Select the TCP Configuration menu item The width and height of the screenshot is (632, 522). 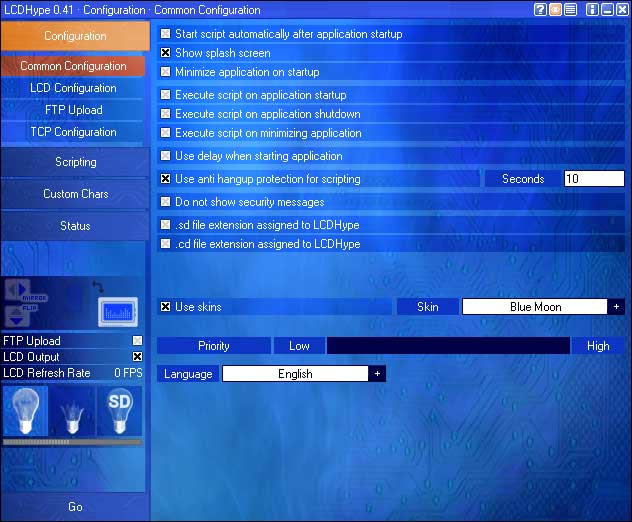73,132
